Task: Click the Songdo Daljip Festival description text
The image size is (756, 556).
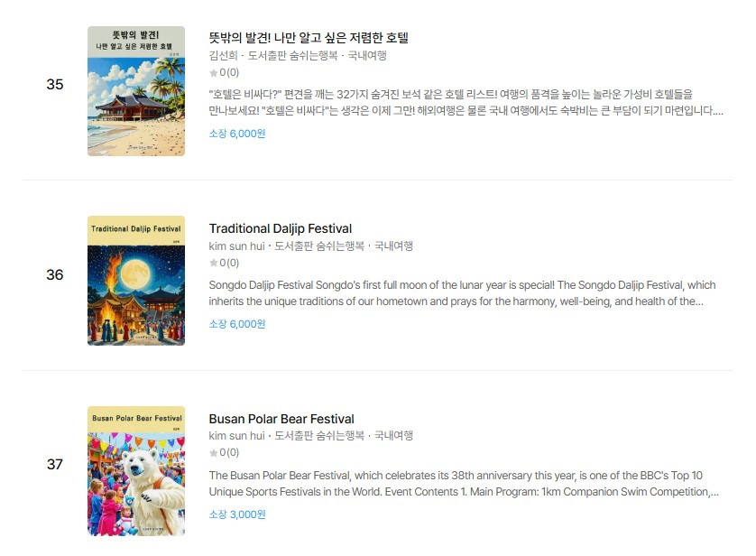Action: [x=462, y=293]
